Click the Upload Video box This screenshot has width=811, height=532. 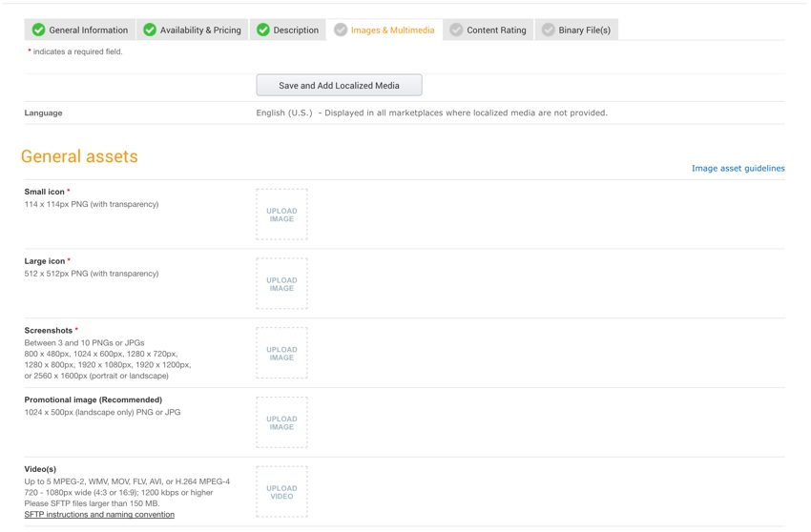281,492
